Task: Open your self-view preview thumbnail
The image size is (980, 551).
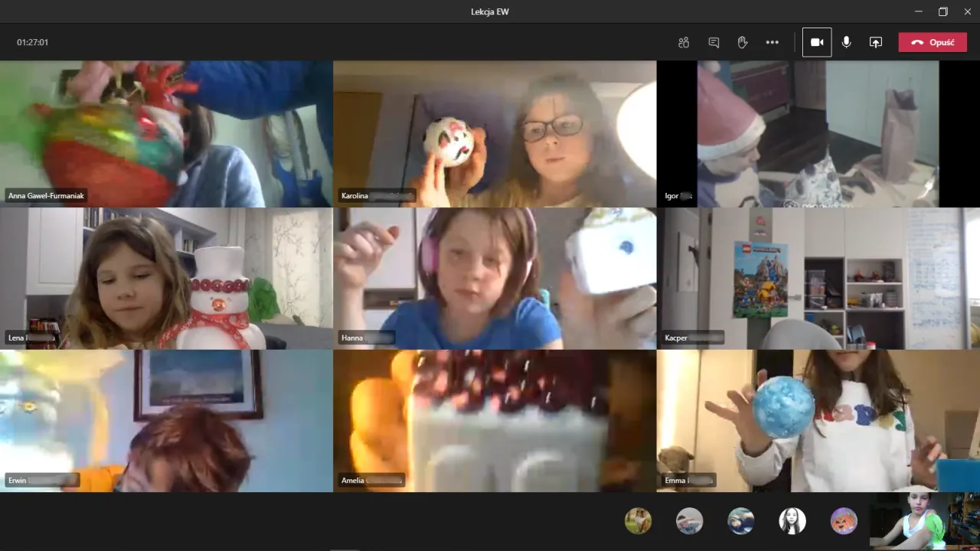Action: [924, 521]
